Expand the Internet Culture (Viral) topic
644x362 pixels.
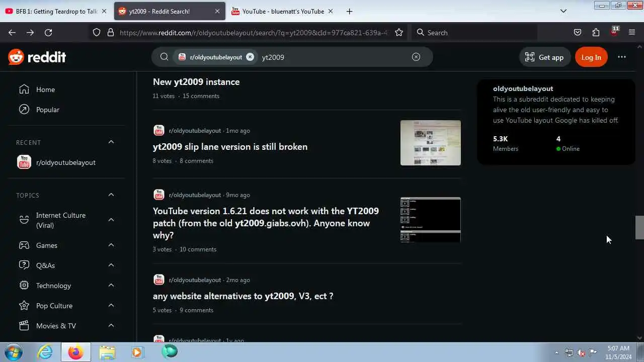tap(111, 220)
